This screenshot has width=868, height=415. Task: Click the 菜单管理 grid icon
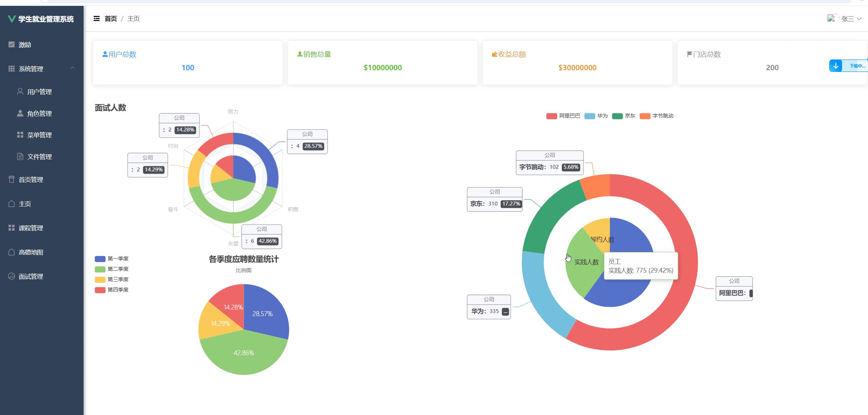pyautogui.click(x=20, y=135)
